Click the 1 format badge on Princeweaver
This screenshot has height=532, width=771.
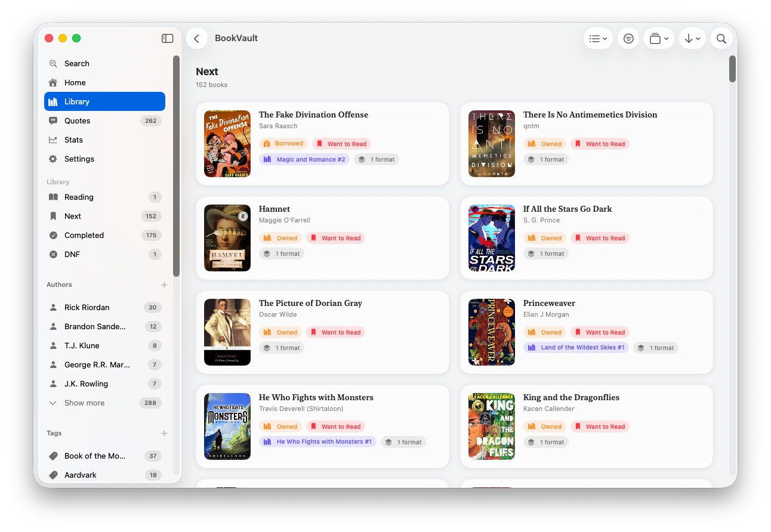[656, 348]
